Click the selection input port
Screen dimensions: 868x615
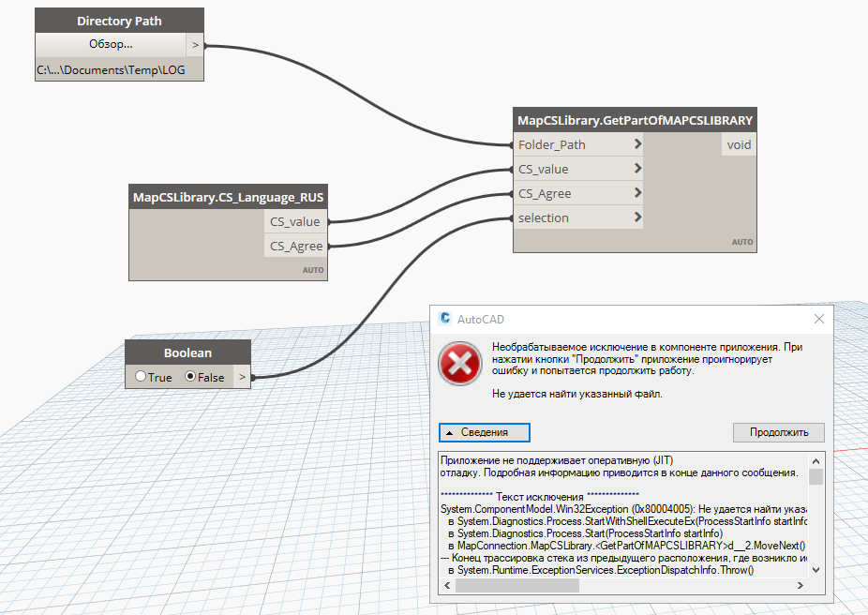coord(578,217)
